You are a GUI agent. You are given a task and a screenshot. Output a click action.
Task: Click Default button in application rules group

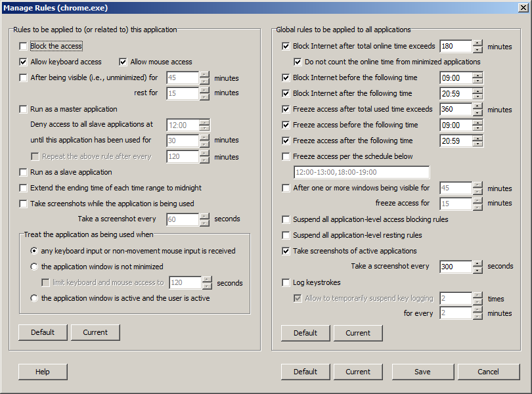click(43, 332)
